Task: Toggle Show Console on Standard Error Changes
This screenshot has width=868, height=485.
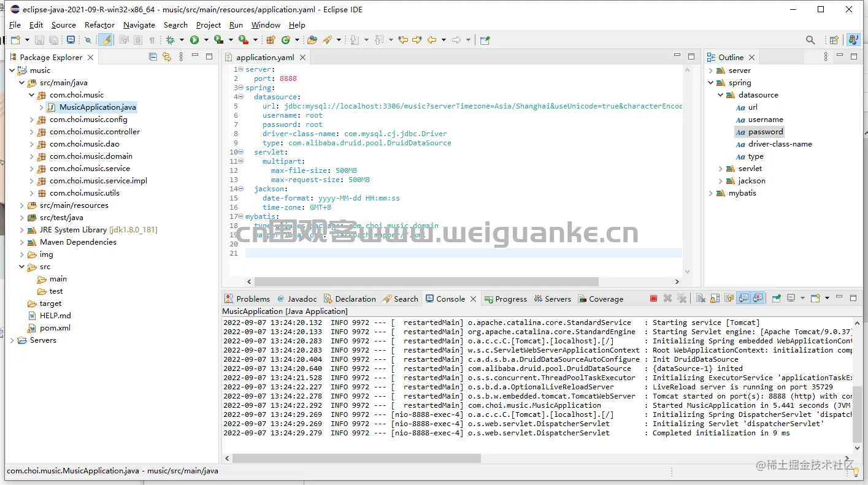Action: (758, 299)
